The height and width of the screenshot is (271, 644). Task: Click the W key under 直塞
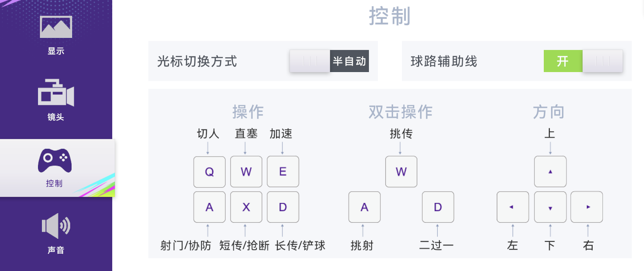coord(246,172)
